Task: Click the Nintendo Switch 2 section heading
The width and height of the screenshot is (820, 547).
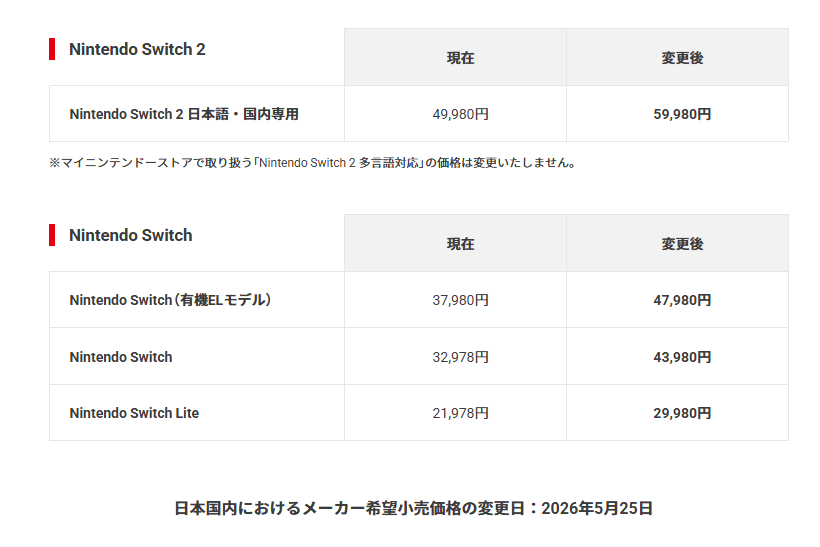Action: click(x=137, y=49)
